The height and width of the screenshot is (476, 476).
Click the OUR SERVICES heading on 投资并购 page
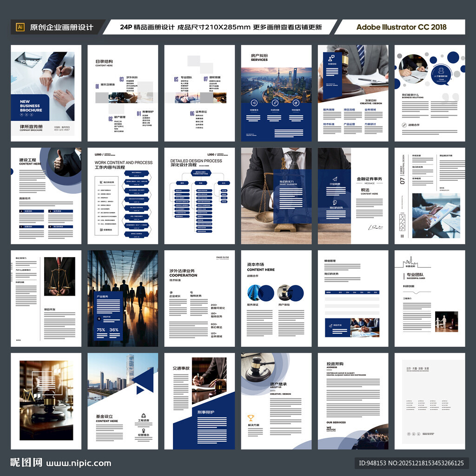pos(336,422)
